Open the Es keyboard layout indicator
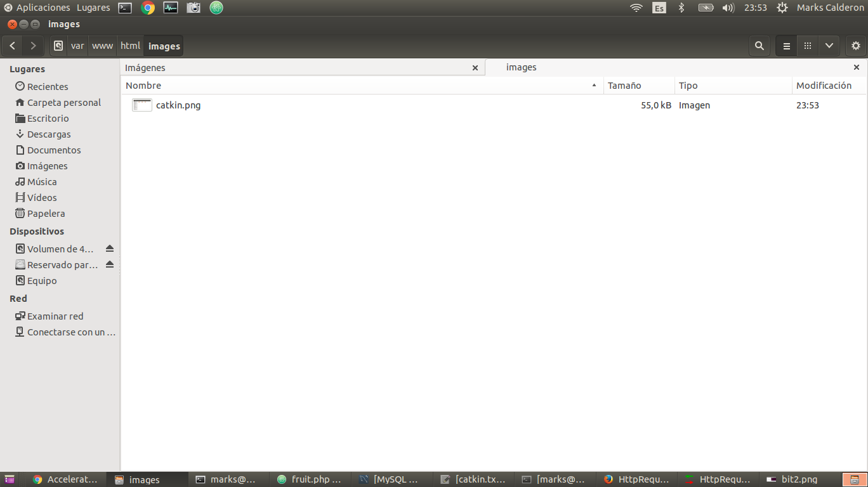Image resolution: width=868 pixels, height=487 pixels. [659, 8]
